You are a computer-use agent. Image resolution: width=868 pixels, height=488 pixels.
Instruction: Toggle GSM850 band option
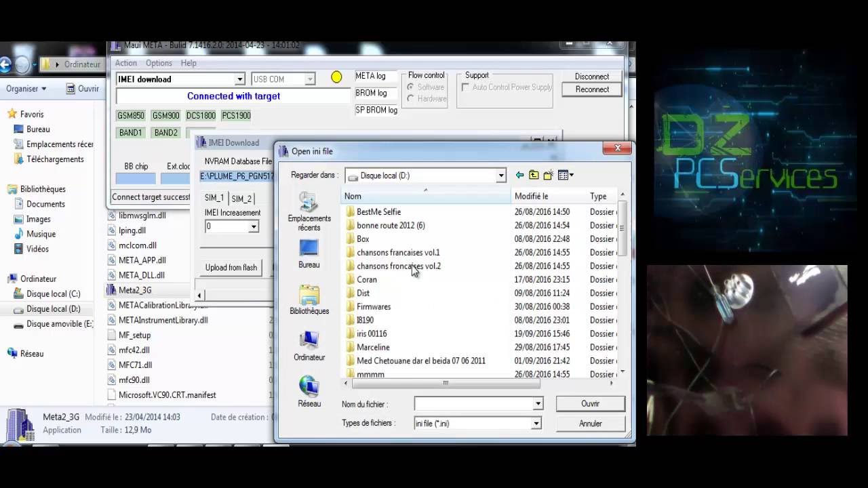pyautogui.click(x=131, y=115)
